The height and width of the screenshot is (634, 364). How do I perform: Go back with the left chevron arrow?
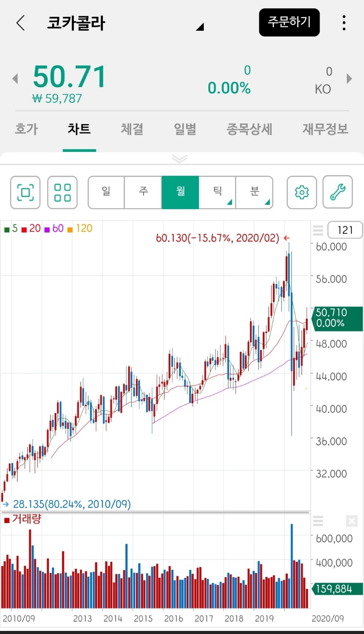click(x=20, y=23)
